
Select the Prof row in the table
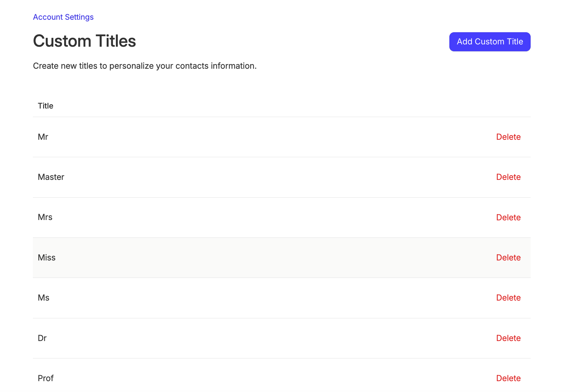[x=230, y=378]
